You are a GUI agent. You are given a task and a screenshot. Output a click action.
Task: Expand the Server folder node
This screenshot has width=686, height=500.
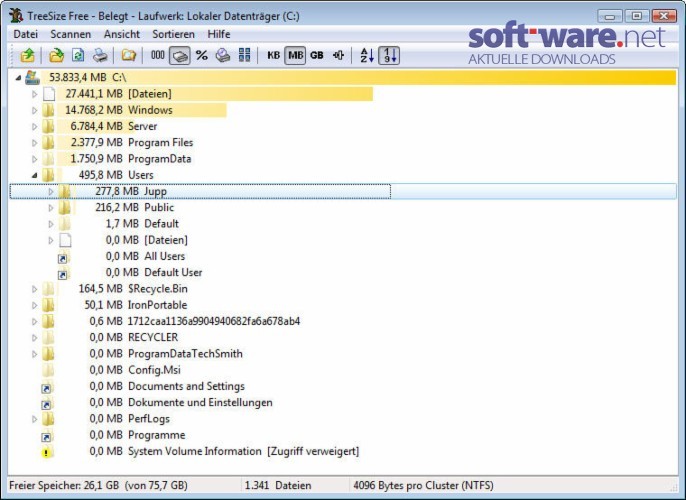35,126
